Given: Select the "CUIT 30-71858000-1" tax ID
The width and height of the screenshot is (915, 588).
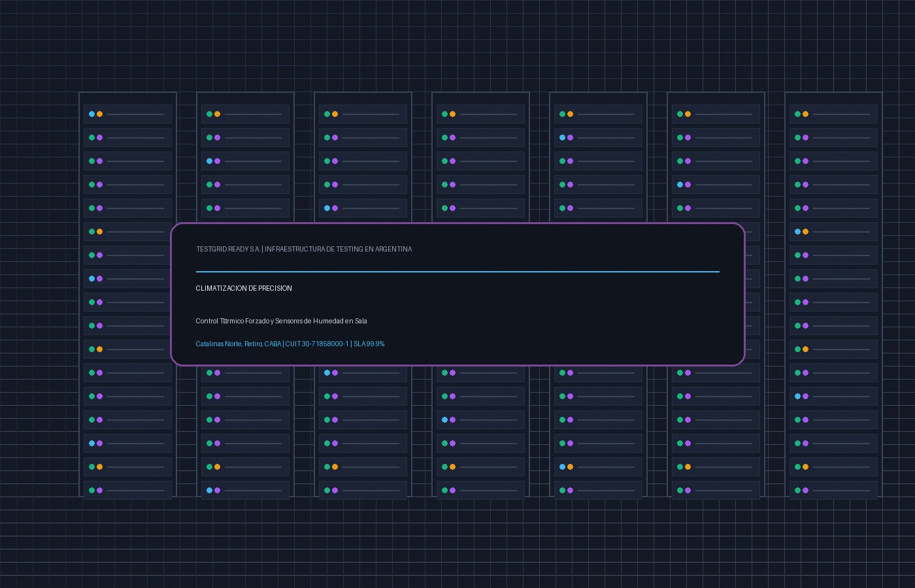Looking at the screenshot, I should click(x=317, y=344).
